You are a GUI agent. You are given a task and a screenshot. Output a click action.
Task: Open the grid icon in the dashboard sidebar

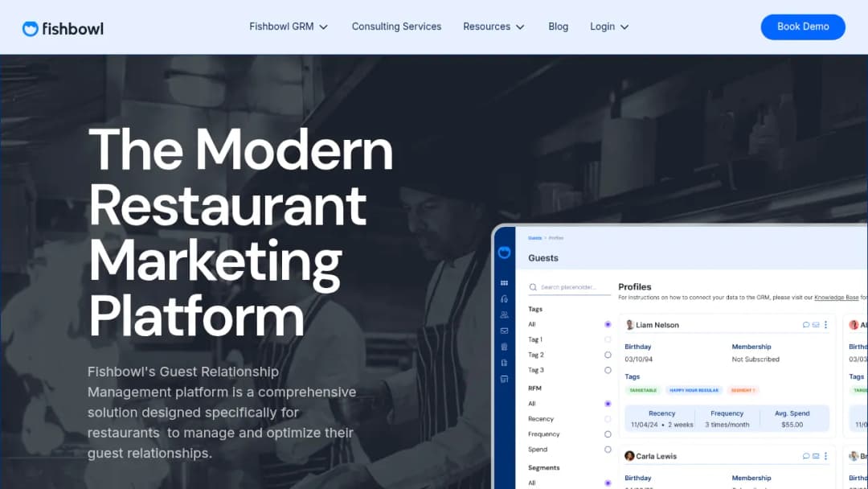point(504,283)
